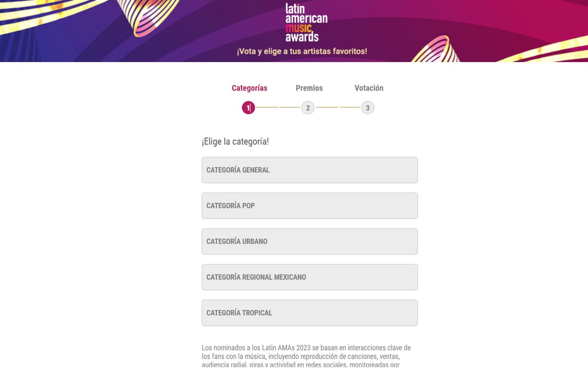Open the Categorías step tab
Viewport: 588px width, 368px height.
(249, 88)
